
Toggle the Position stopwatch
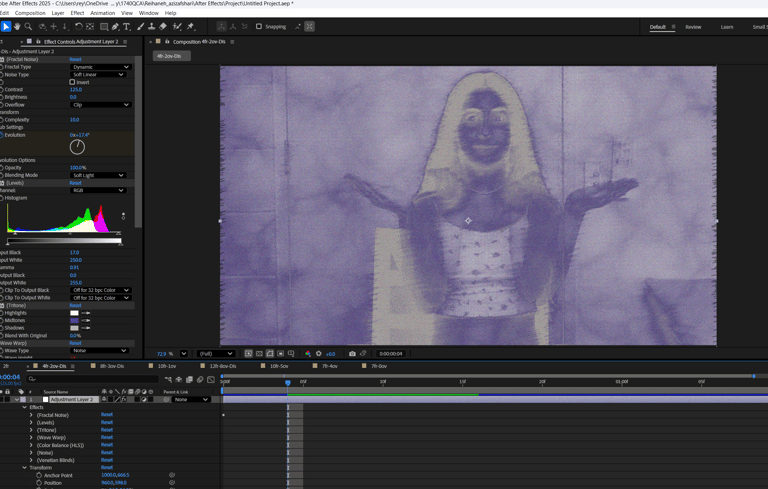coord(39,483)
